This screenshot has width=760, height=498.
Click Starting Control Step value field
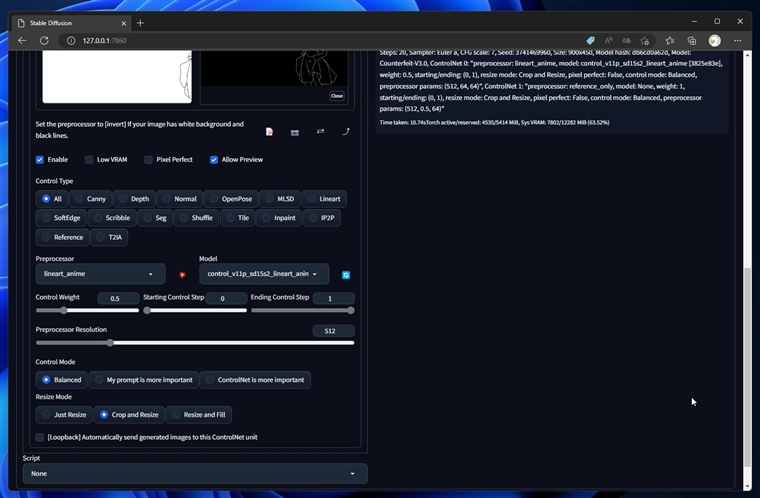point(226,298)
